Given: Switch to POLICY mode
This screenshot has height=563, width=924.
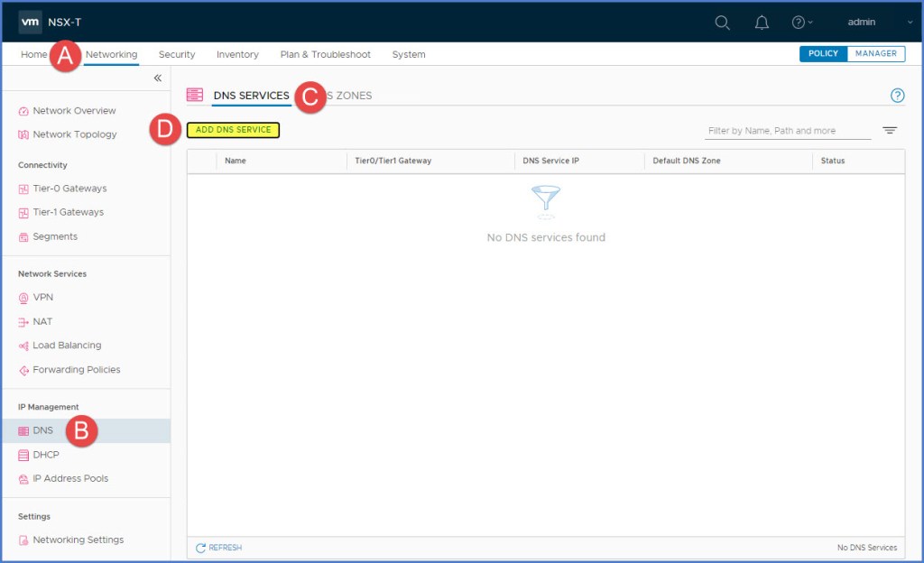Looking at the screenshot, I should pos(823,54).
